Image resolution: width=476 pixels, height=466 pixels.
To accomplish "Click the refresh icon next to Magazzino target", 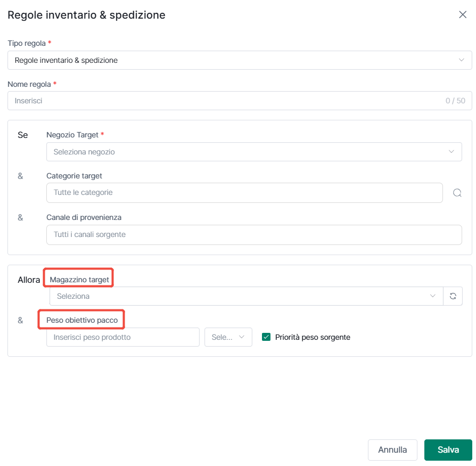I will click(x=453, y=296).
